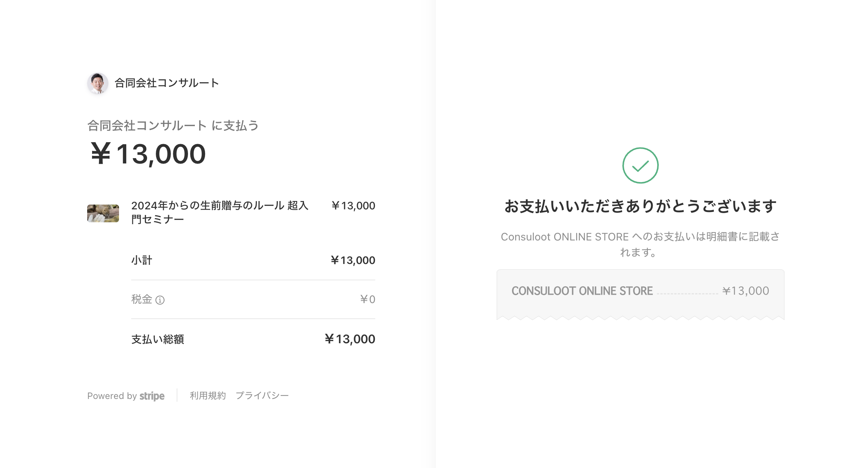This screenshot has width=868, height=468.
Task: Click the 合同会社コンサルート merchant name header
Action: pos(167,83)
